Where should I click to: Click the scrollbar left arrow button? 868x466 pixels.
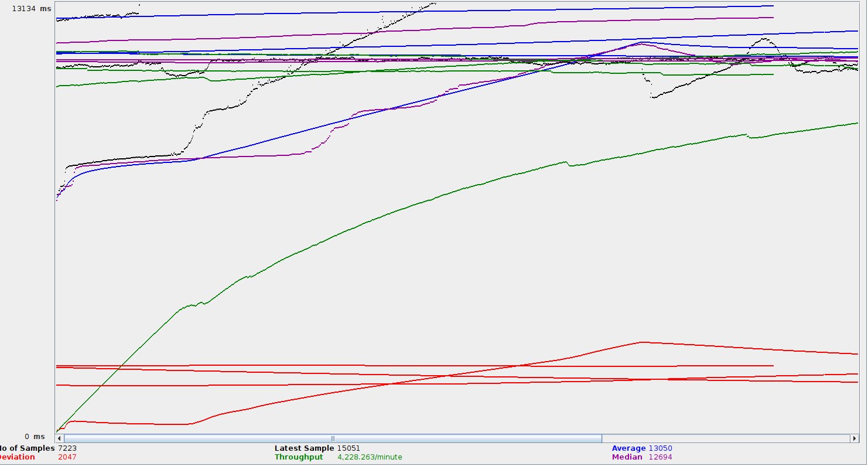(x=59, y=438)
